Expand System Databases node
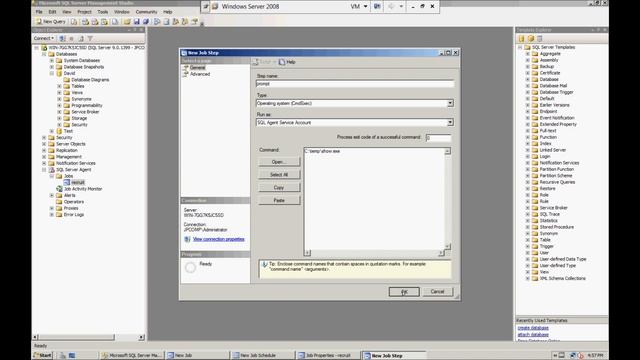The width and height of the screenshot is (640, 360). coord(52,60)
